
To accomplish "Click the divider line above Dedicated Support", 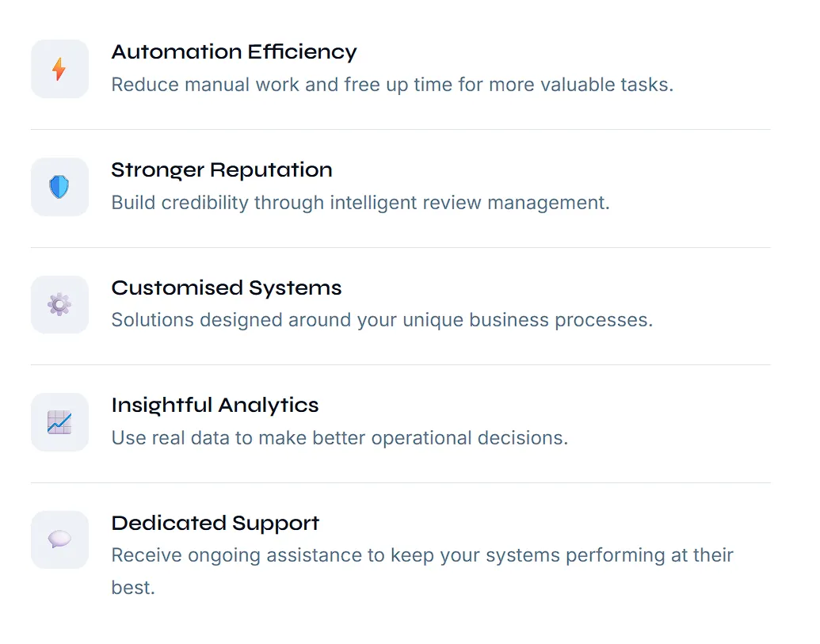I will (400, 482).
